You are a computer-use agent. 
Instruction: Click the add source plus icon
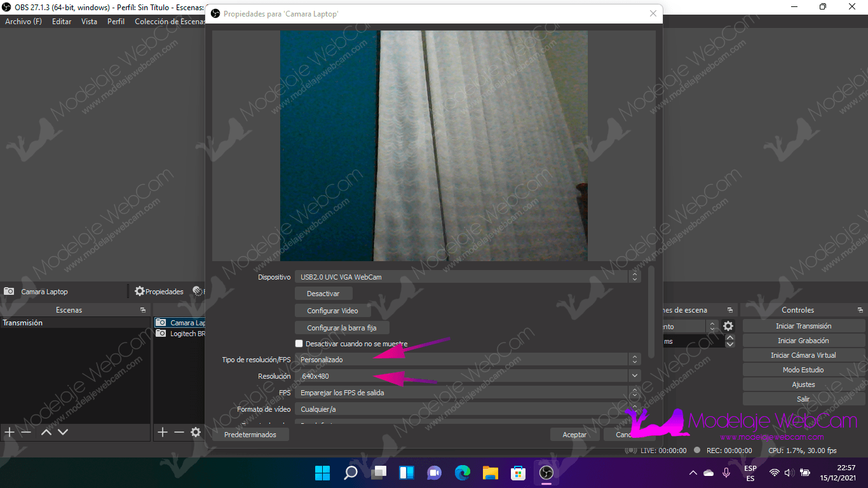163,432
